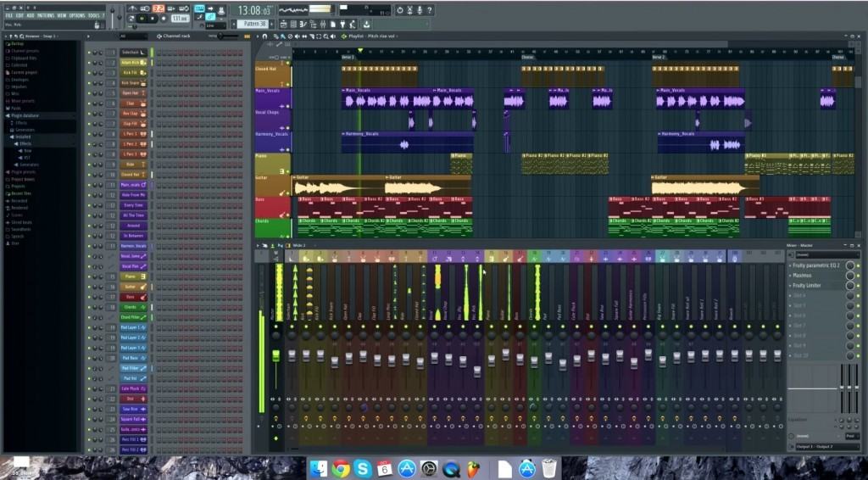Open the ADD menu
This screenshot has height=480, width=868.
click(31, 16)
